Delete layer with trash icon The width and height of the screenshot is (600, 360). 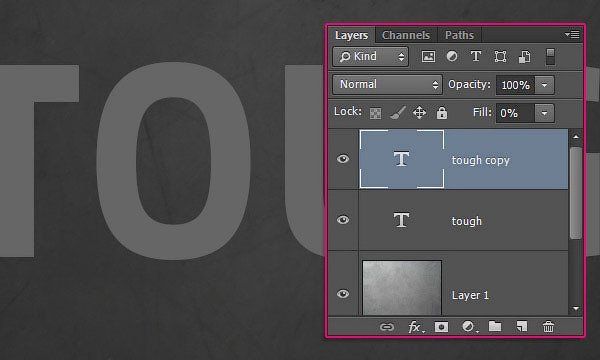coord(548,327)
